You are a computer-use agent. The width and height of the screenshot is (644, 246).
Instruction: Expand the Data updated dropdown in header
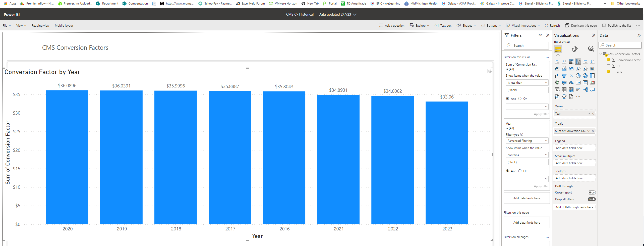point(355,15)
